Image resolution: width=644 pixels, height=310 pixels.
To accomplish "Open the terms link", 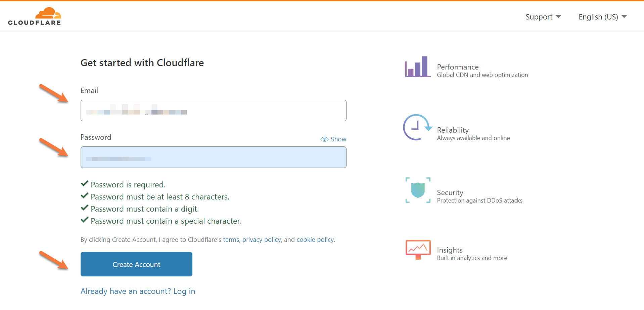I will pyautogui.click(x=231, y=240).
